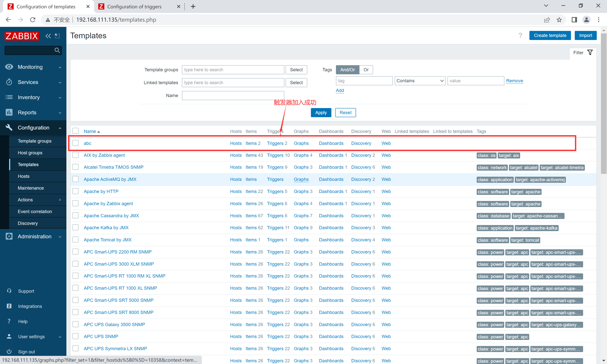Check the box for Alcatel Timetra TiMOS SNMP
This screenshot has width=607, height=364.
tap(75, 167)
